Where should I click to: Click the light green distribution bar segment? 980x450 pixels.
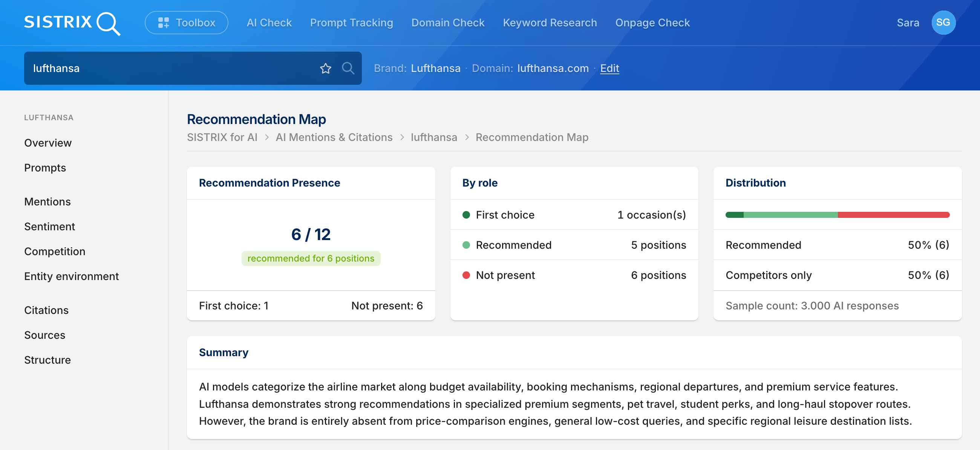(x=790, y=215)
